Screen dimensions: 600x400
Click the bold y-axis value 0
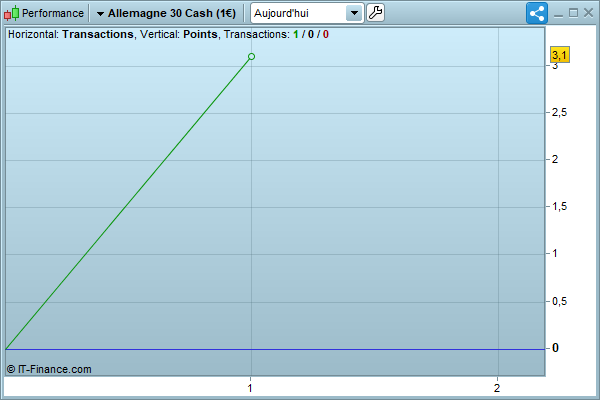555,348
